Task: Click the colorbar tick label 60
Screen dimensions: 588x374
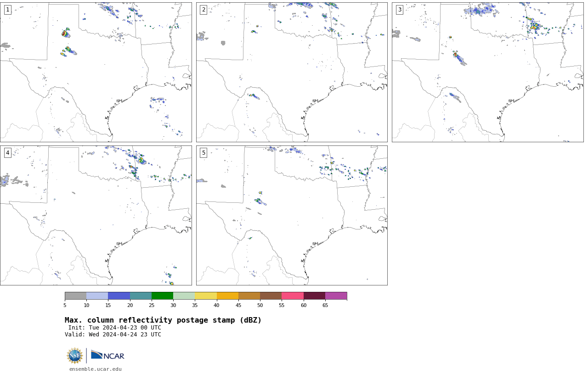Action: 304,305
